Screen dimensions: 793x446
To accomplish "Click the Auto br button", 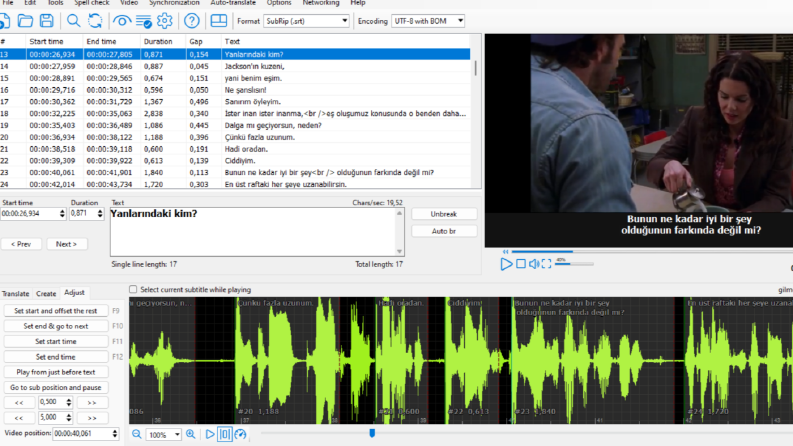I will 444,231.
